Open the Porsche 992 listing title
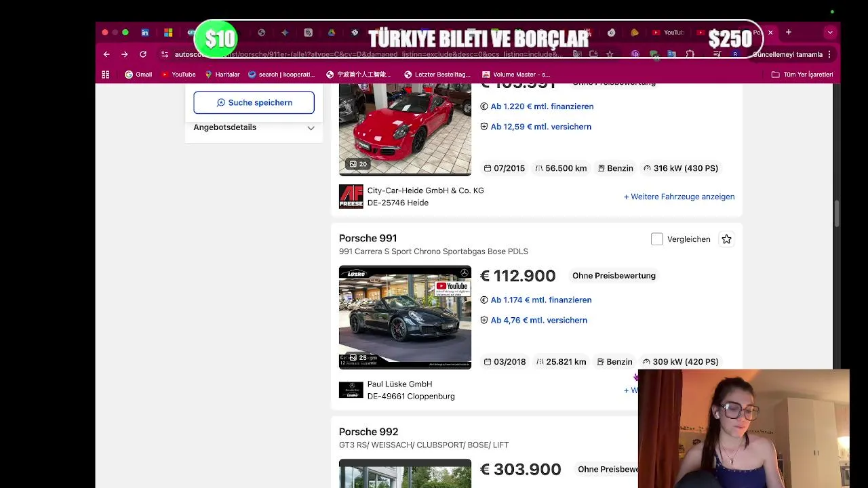Viewport: 868px width, 488px height. (x=368, y=432)
